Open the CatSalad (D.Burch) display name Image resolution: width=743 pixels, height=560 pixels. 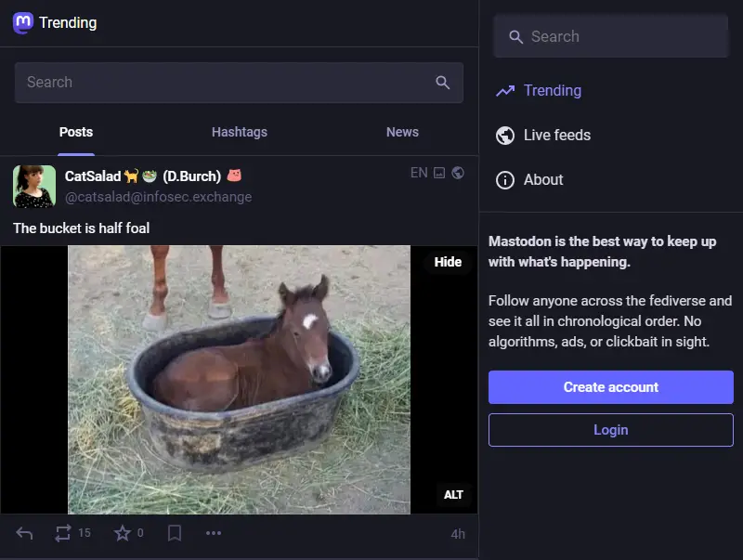tap(153, 176)
